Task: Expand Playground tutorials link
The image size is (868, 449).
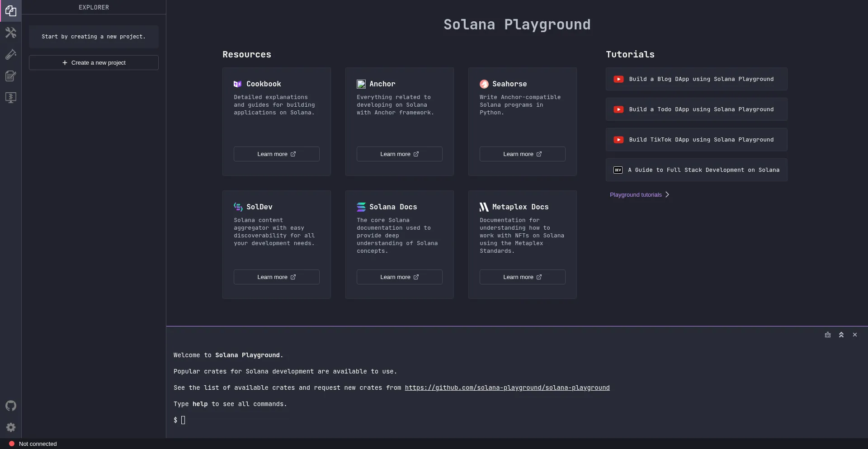Action: (639, 195)
